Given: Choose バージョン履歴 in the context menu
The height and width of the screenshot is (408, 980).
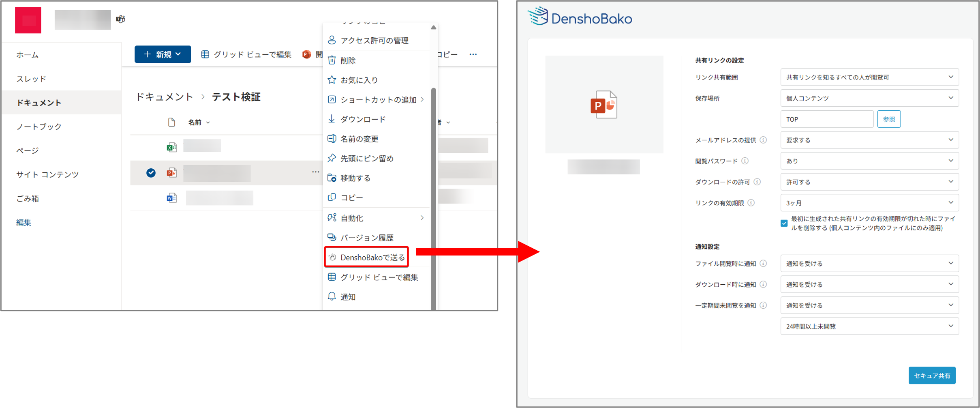Looking at the screenshot, I should tap(367, 238).
